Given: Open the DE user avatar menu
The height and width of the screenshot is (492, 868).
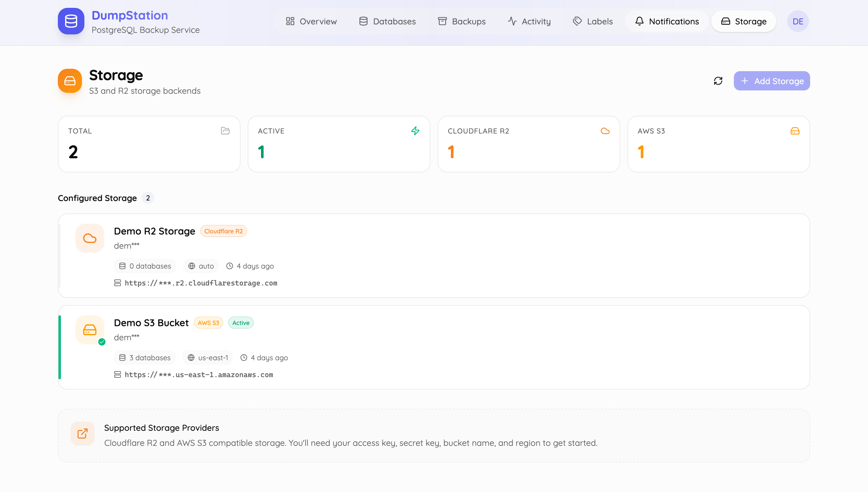Looking at the screenshot, I should pos(798,21).
